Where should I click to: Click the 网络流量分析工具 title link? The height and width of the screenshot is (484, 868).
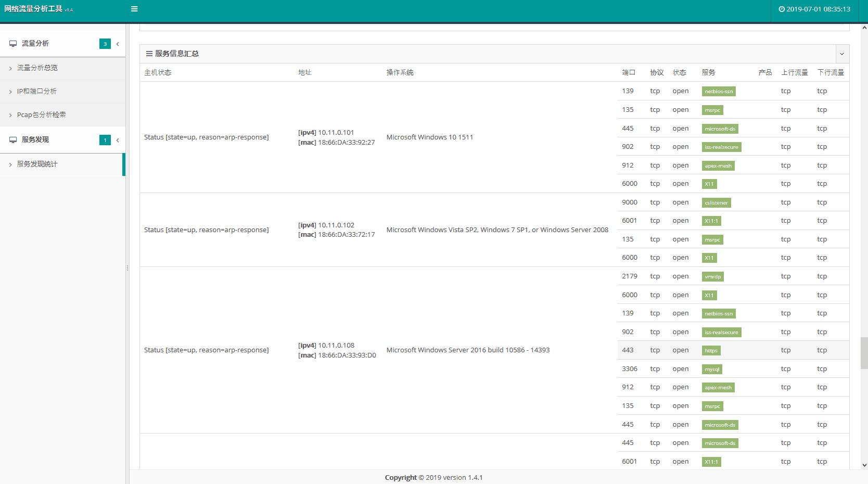click(x=33, y=9)
